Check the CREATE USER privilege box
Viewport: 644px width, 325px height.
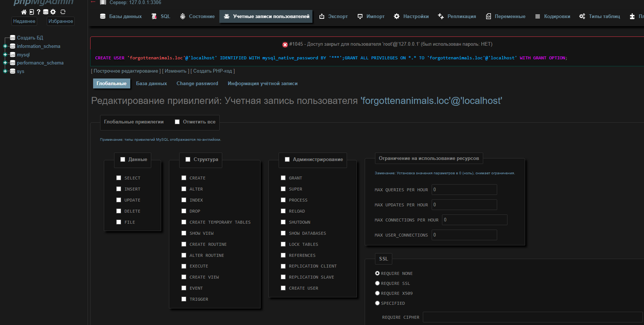tap(283, 288)
